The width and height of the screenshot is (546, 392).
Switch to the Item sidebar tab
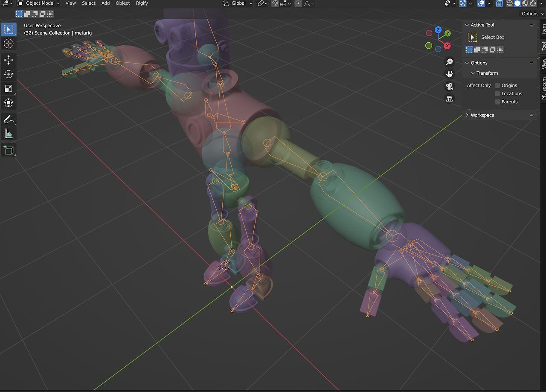543,29
